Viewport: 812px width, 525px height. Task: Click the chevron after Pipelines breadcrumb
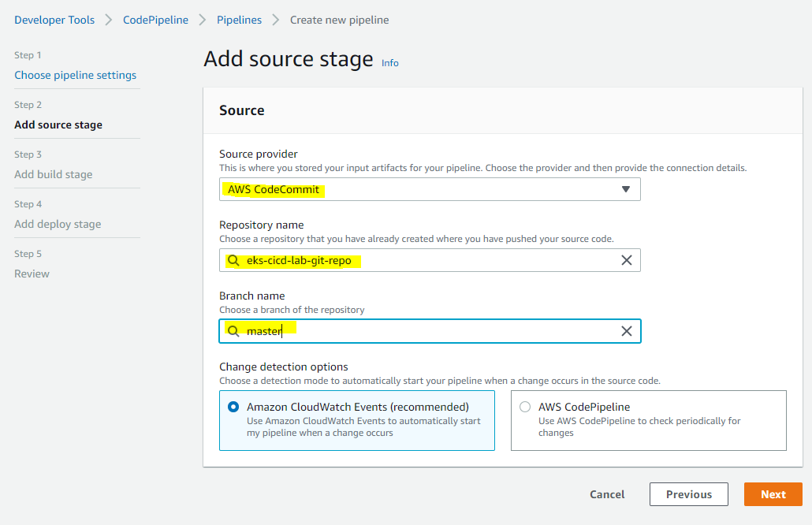[276, 20]
